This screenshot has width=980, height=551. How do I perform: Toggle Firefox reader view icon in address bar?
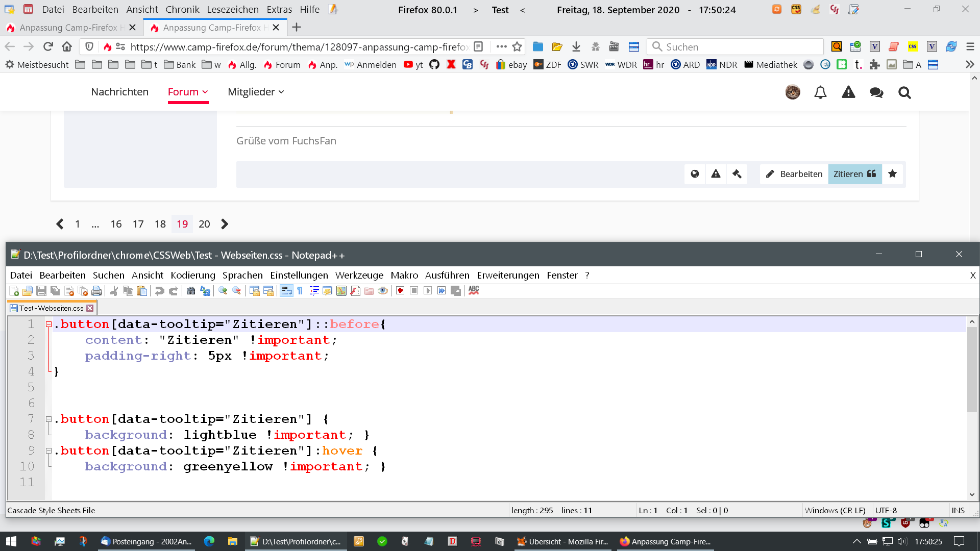point(478,47)
